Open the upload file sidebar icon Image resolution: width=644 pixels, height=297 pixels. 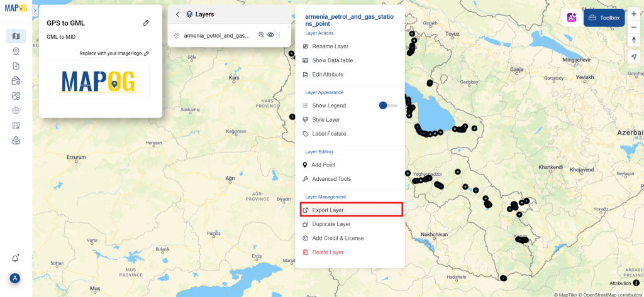coord(16,66)
